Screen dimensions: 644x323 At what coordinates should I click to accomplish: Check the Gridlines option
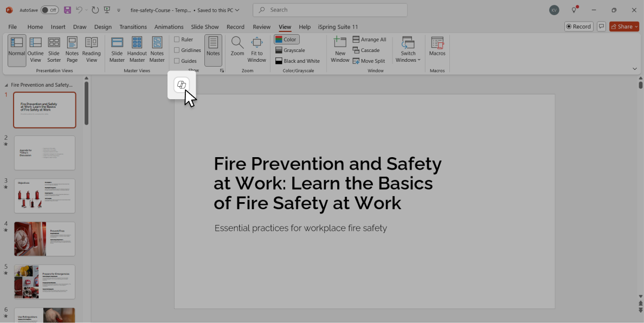click(177, 50)
